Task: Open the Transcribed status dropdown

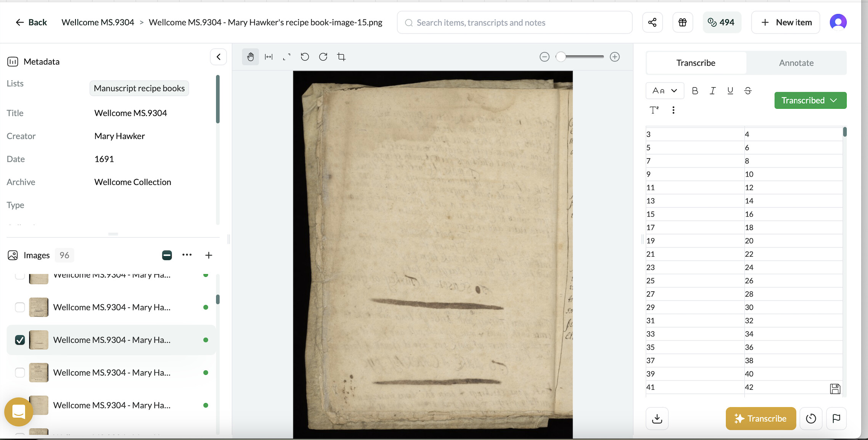Action: tap(810, 100)
